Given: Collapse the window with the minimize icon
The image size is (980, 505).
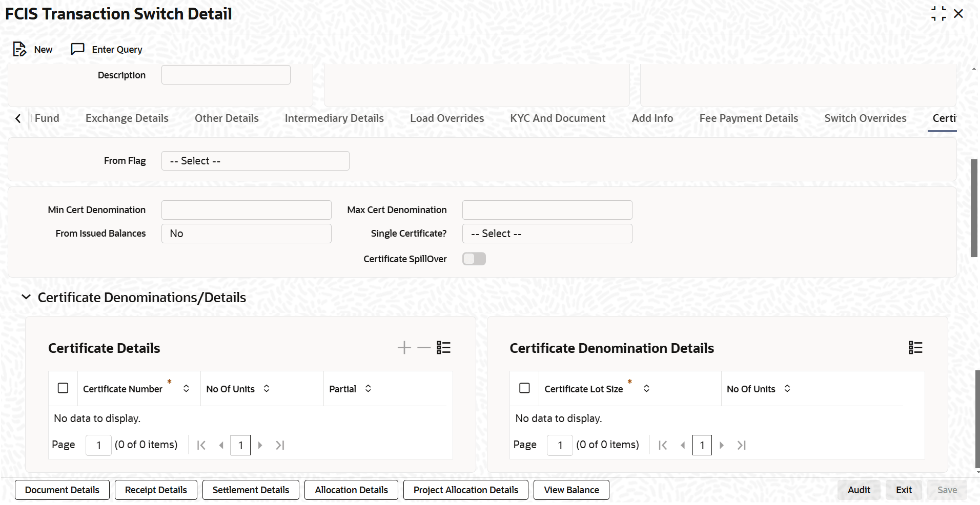Looking at the screenshot, I should coord(938,14).
